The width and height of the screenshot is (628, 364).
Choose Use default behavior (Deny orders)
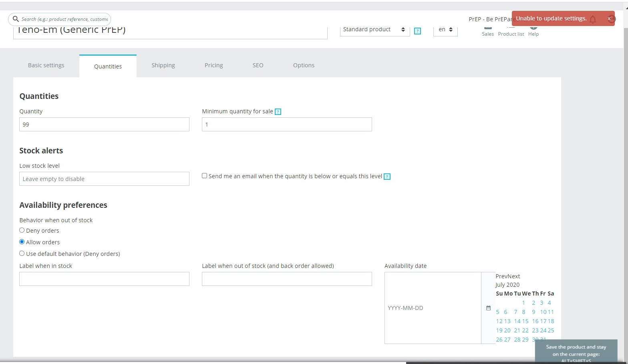tap(22, 253)
